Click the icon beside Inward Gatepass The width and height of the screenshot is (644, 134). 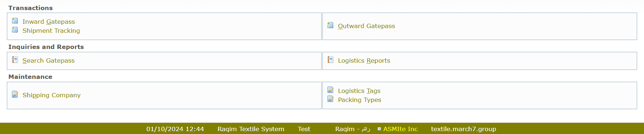pos(15,21)
